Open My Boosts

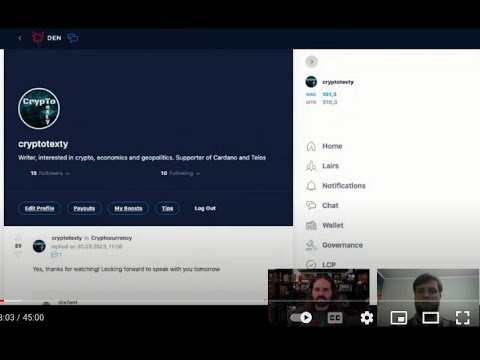tap(128, 208)
